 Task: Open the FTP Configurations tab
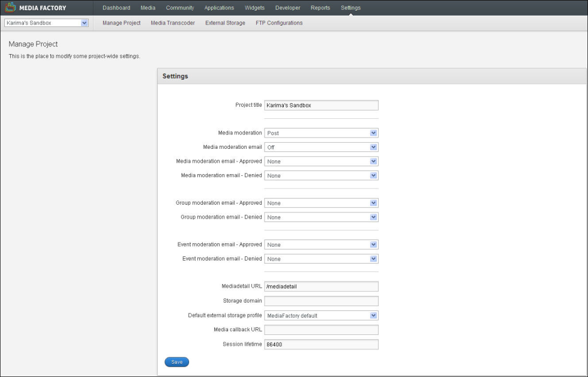279,23
